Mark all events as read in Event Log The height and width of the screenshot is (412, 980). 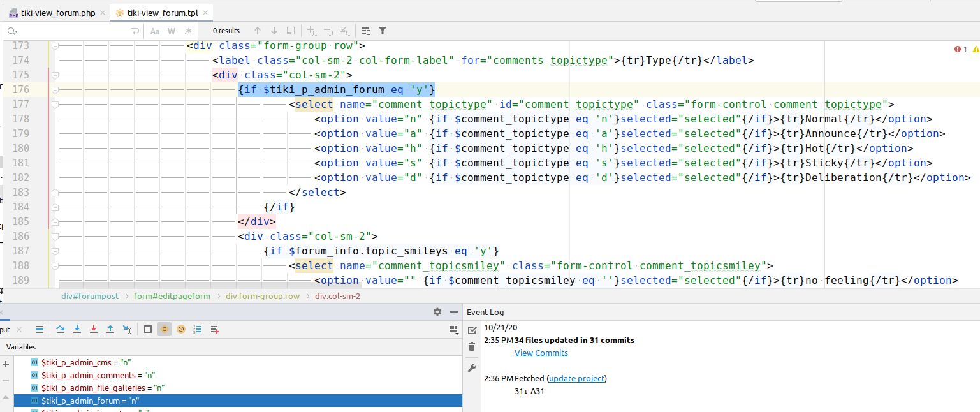(472, 330)
